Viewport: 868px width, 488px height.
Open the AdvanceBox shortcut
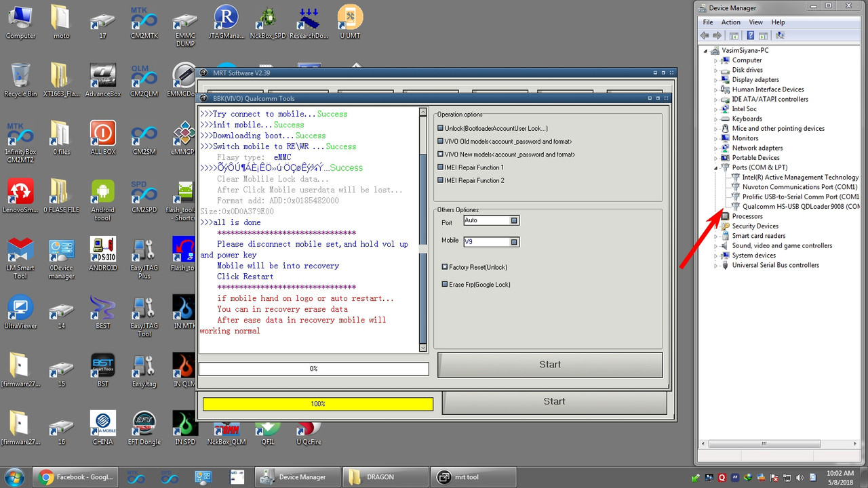pyautogui.click(x=102, y=81)
